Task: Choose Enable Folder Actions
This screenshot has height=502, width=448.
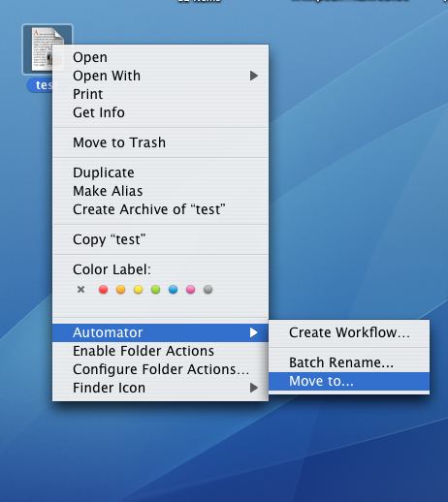Action: (x=160, y=351)
